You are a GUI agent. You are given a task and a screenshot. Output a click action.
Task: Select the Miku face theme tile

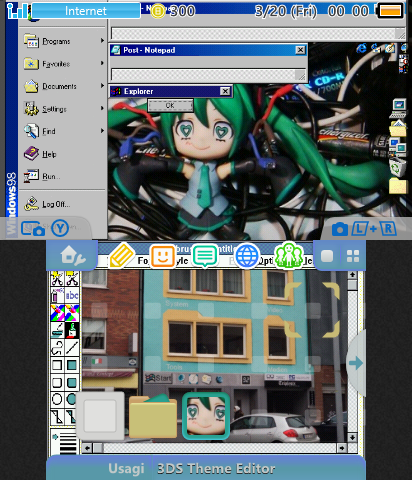pos(206,415)
